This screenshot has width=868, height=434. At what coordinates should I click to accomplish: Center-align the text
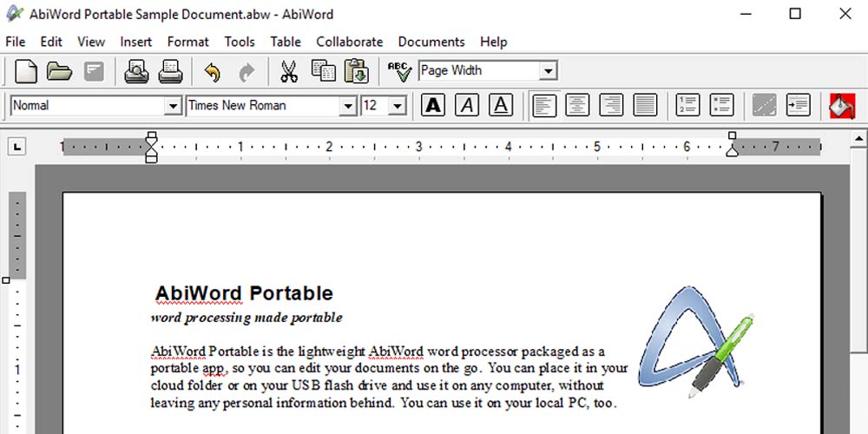click(x=577, y=105)
